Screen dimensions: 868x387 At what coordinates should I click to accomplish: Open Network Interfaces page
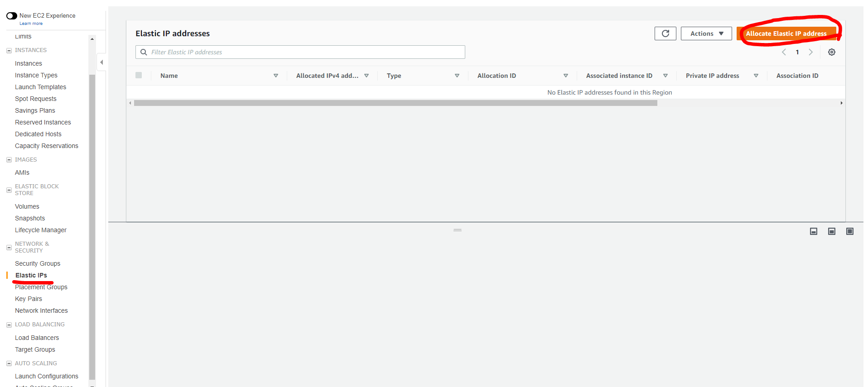click(41, 311)
